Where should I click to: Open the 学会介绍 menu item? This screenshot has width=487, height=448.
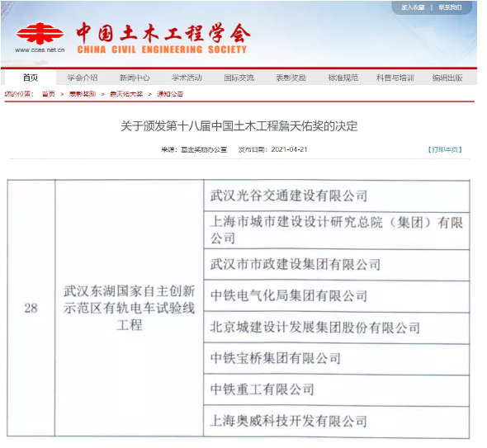(83, 78)
